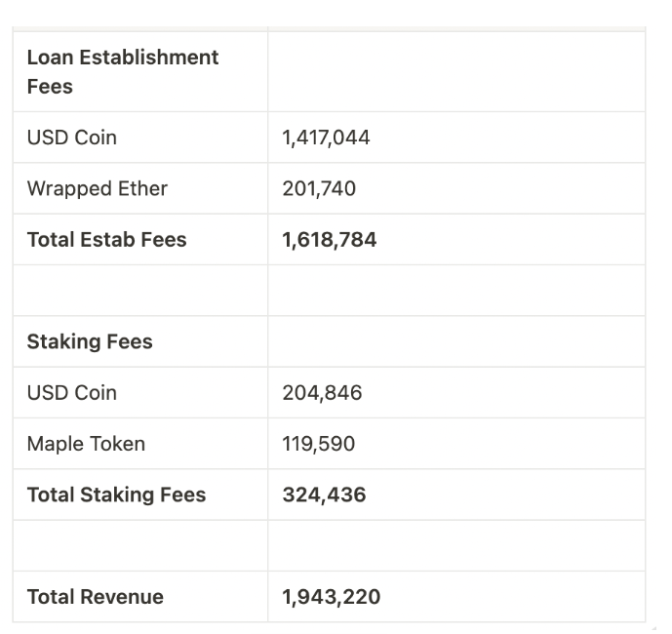Click the Total Revenue label cell

[140, 597]
